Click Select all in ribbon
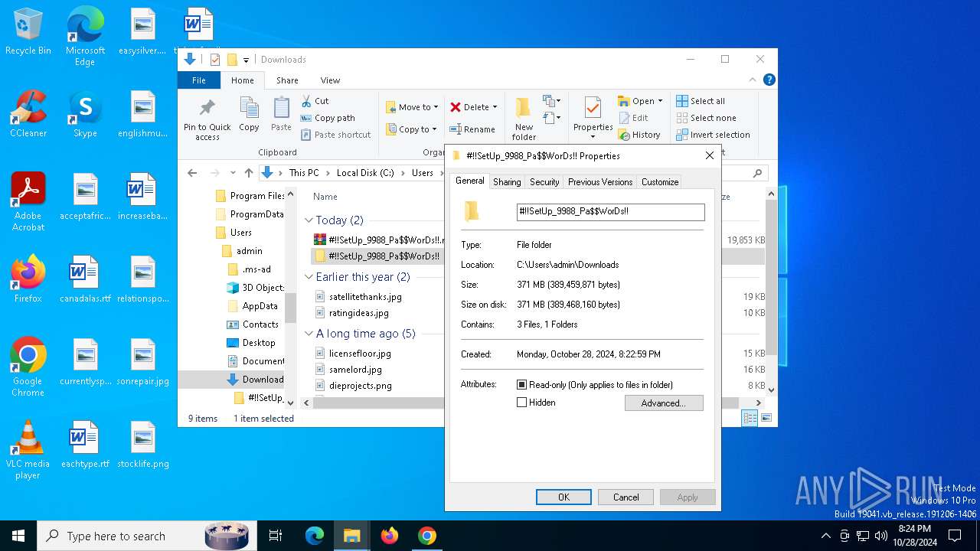The width and height of the screenshot is (980, 551). 701,101
